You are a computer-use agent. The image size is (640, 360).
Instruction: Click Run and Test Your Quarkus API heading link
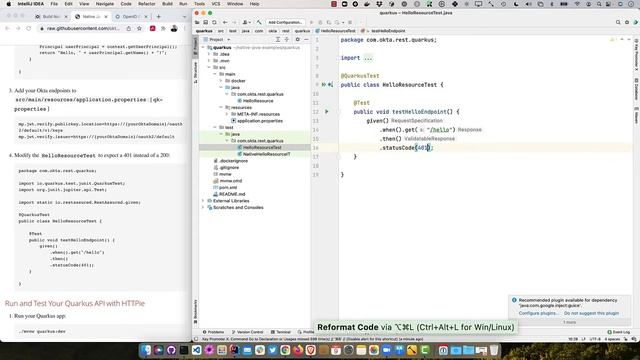(75, 303)
